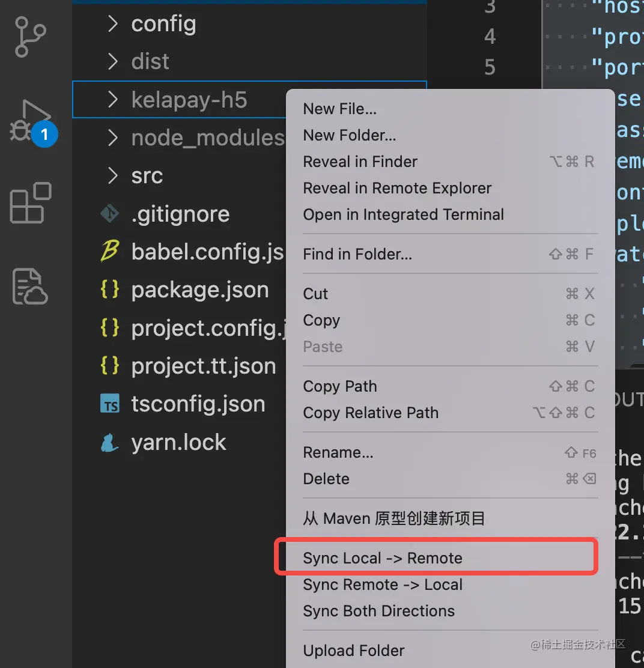The height and width of the screenshot is (668, 644).
Task: Select the Maven 原型创建新项目 entry
Action: click(x=450, y=518)
